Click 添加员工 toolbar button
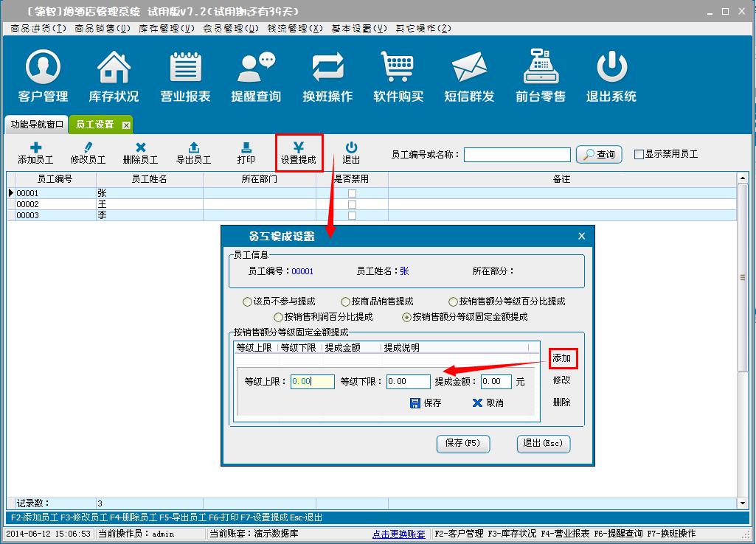The image size is (756, 544). (35, 153)
